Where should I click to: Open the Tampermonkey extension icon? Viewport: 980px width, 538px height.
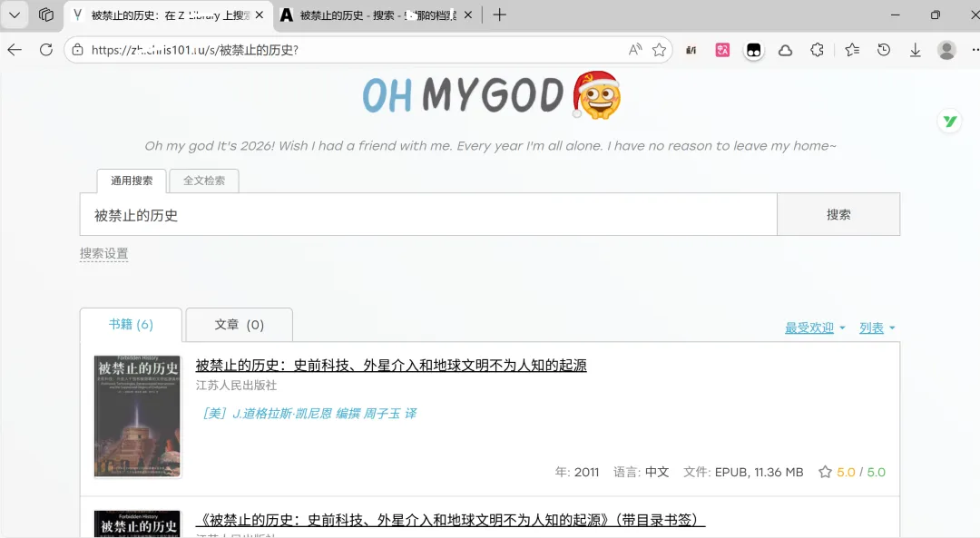(754, 50)
